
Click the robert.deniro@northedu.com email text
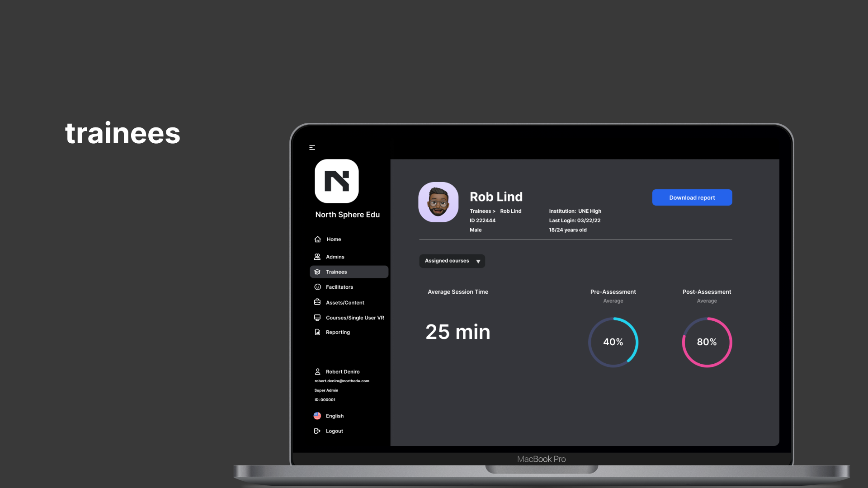click(342, 381)
